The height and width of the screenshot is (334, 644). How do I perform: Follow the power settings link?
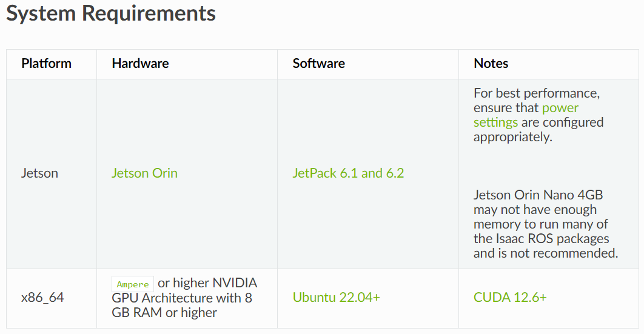(560, 108)
